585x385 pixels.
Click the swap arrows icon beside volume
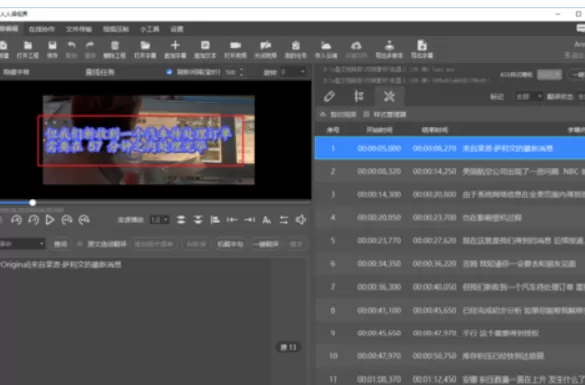pos(284,220)
